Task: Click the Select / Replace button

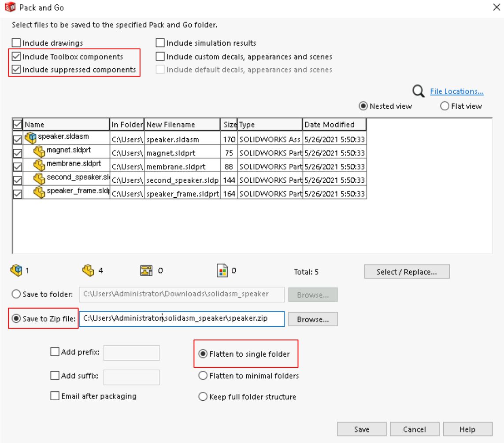Action: pyautogui.click(x=406, y=271)
